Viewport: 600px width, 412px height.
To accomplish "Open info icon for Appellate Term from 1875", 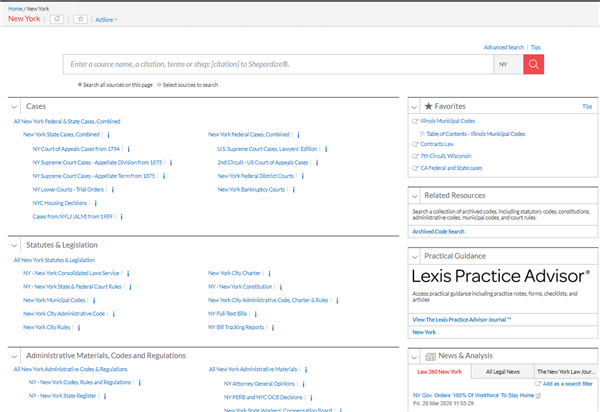I will click(x=164, y=176).
